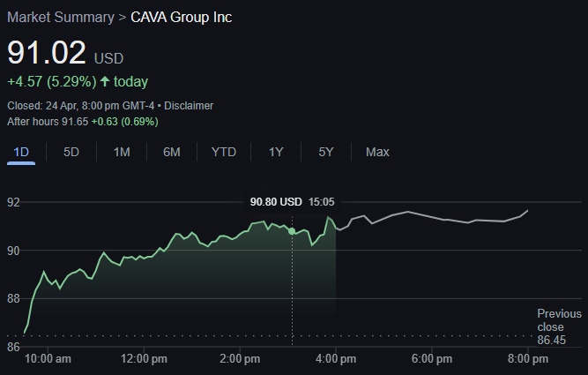Viewport: 588px width, 375px height.
Task: Select the 1D time range tab
Action: (x=21, y=152)
